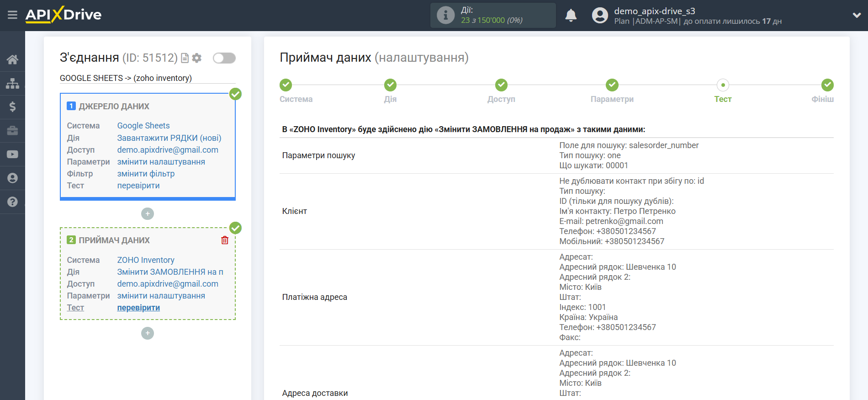The image size is (868, 400).
Task: Open the YouTube video sidebar icon
Action: click(12, 155)
